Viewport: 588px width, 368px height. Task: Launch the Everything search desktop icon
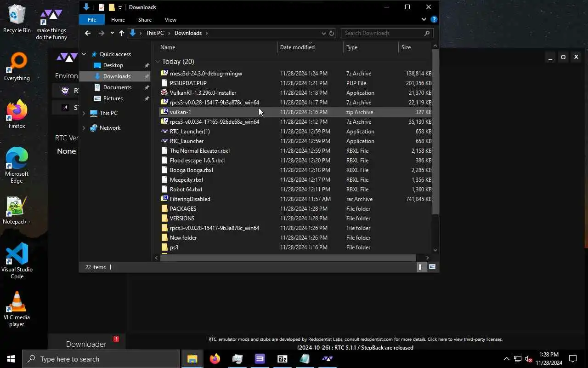tap(17, 67)
